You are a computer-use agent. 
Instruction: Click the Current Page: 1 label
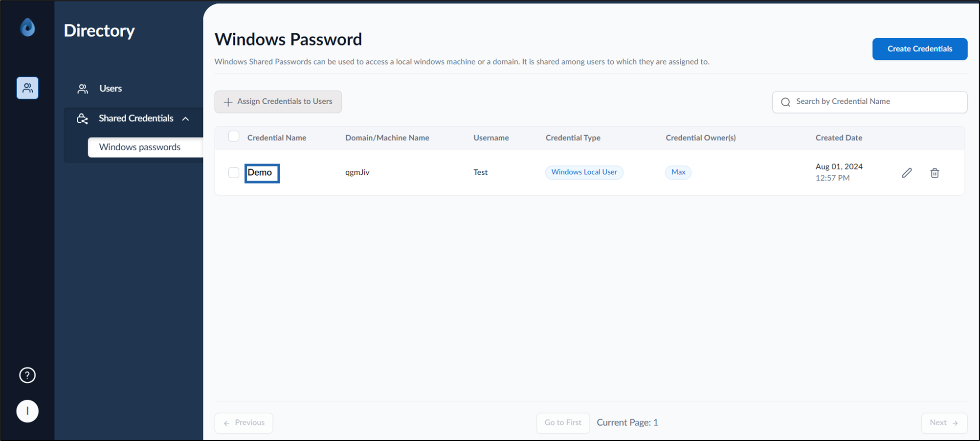click(x=627, y=422)
